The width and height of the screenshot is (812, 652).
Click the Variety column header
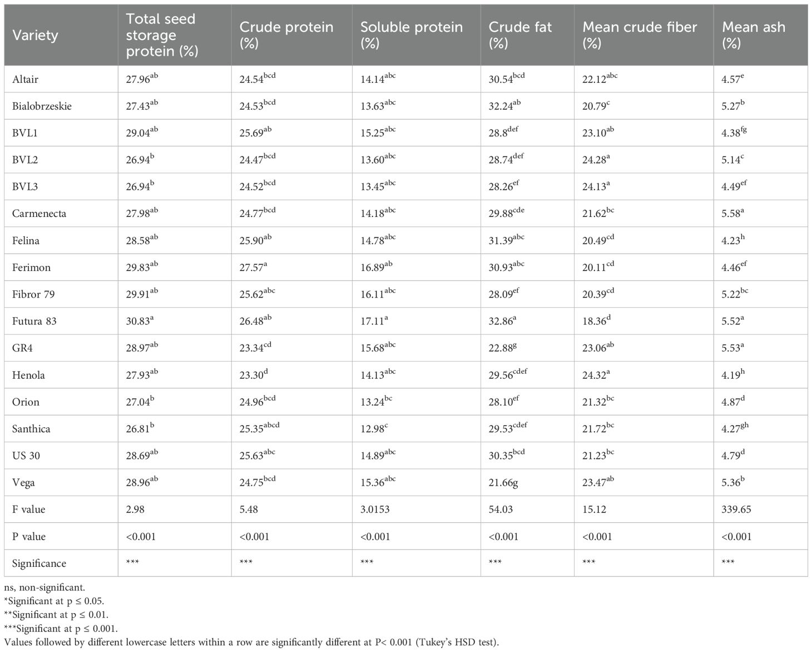click(35, 35)
